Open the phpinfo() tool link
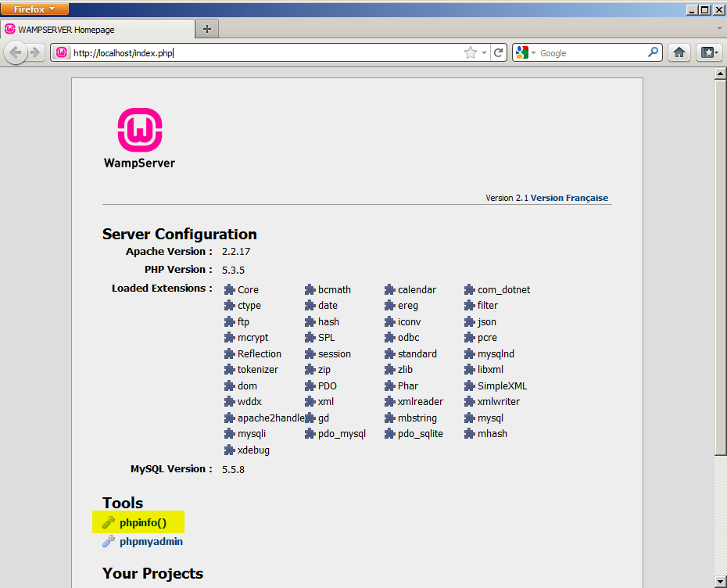727x588 pixels. pyautogui.click(x=143, y=522)
